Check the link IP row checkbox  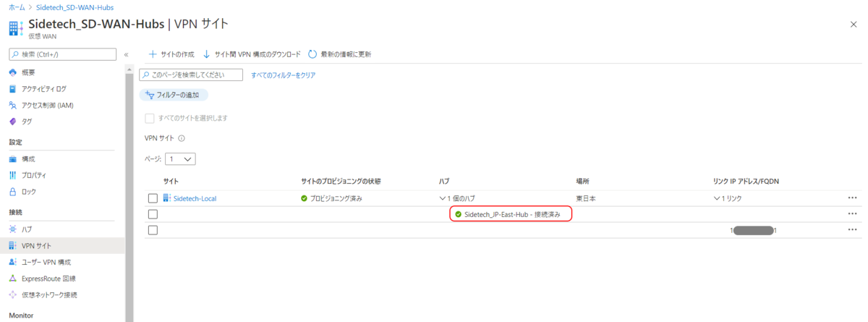153,230
